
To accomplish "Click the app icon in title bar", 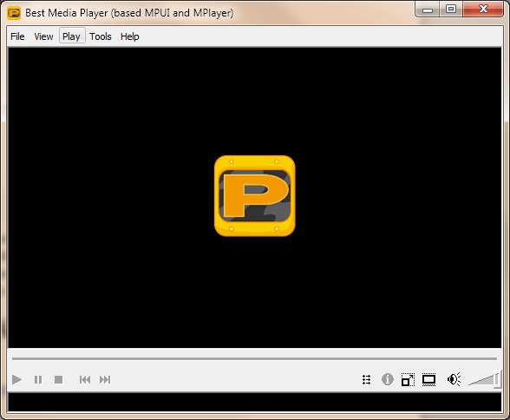I will pyautogui.click(x=14, y=13).
